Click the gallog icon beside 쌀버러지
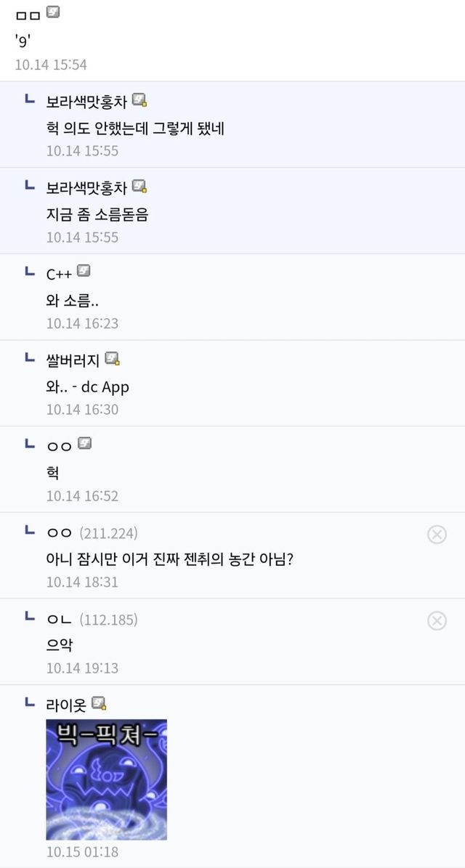 [x=112, y=358]
